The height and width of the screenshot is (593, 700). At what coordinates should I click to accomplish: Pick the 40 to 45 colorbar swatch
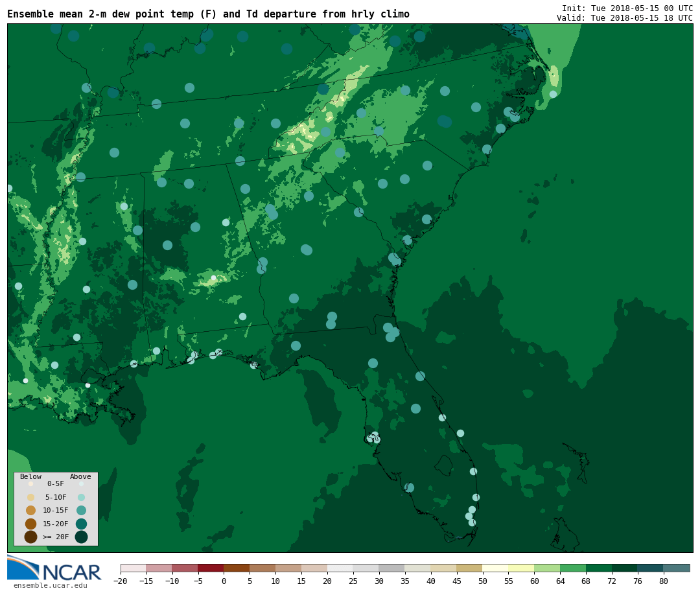pyautogui.click(x=444, y=568)
